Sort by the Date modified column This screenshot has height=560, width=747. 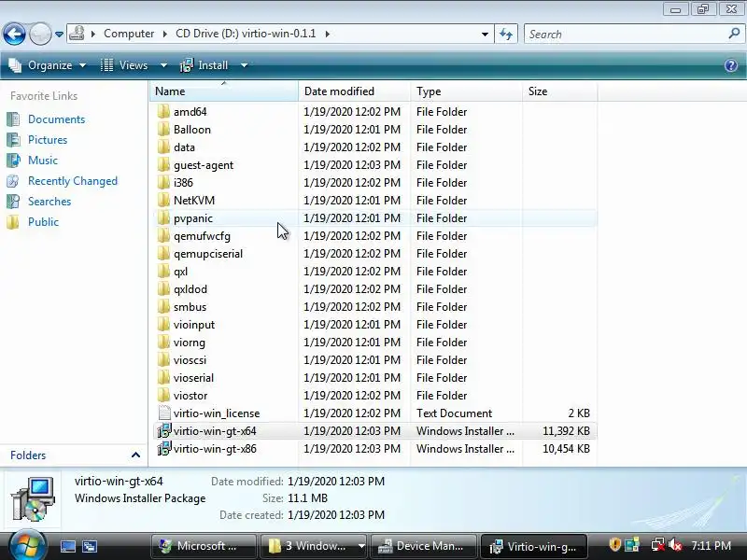[354, 91]
